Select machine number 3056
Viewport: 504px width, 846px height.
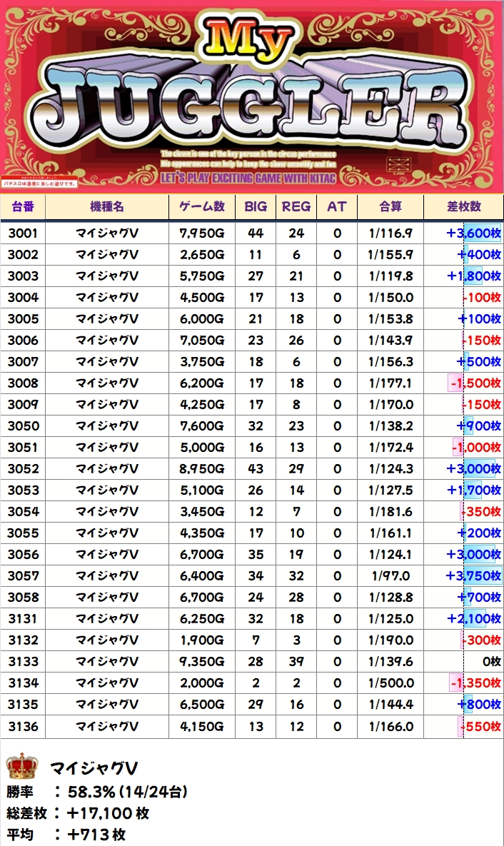24,554
